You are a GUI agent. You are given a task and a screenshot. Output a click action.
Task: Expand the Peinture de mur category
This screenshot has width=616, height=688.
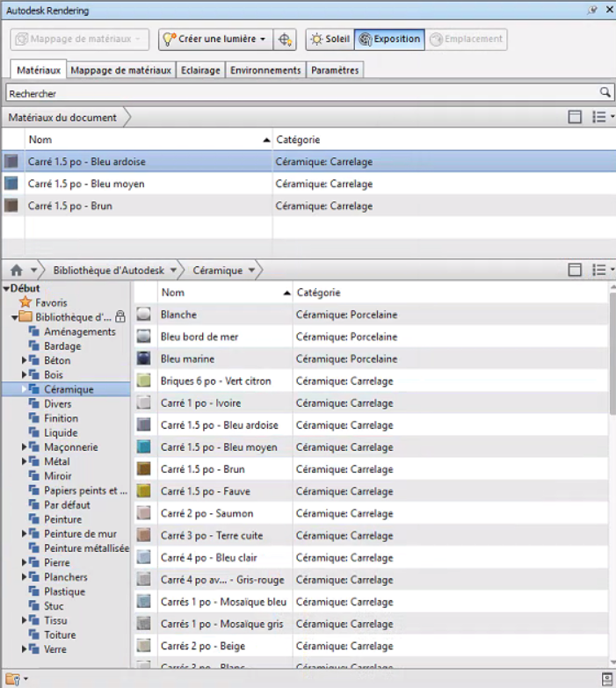point(24,533)
